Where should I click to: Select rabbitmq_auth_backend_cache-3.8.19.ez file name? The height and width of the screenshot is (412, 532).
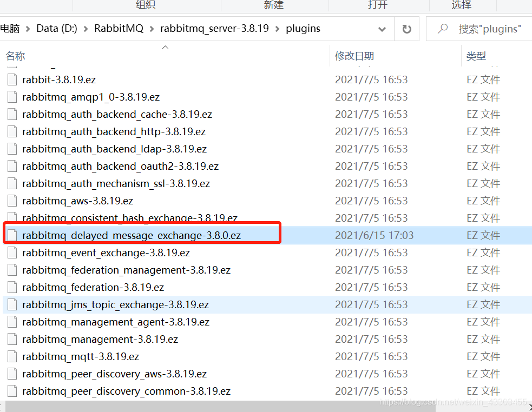pos(117,114)
